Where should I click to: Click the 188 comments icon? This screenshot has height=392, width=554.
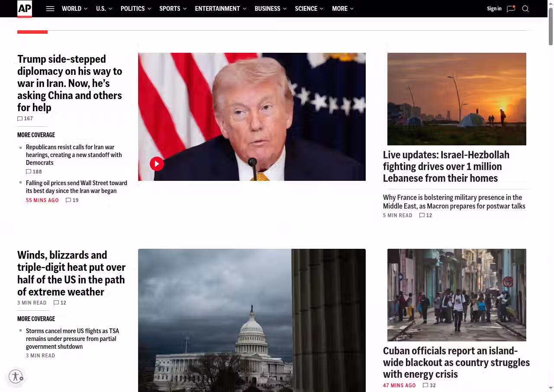pyautogui.click(x=29, y=172)
